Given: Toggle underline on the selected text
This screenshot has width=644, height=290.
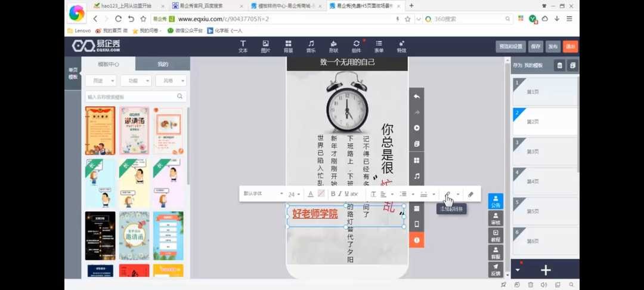Looking at the screenshot, I should coord(346,194).
